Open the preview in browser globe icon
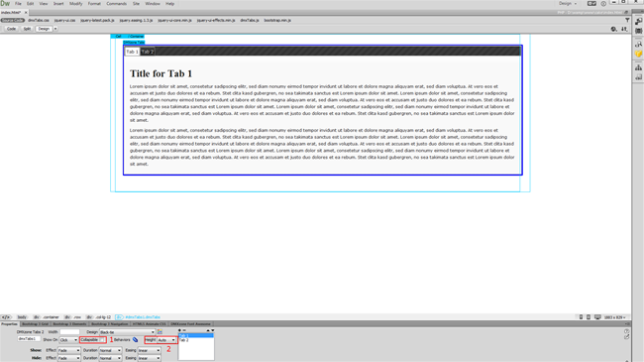Screen dimensions: 644x362 click(614, 29)
